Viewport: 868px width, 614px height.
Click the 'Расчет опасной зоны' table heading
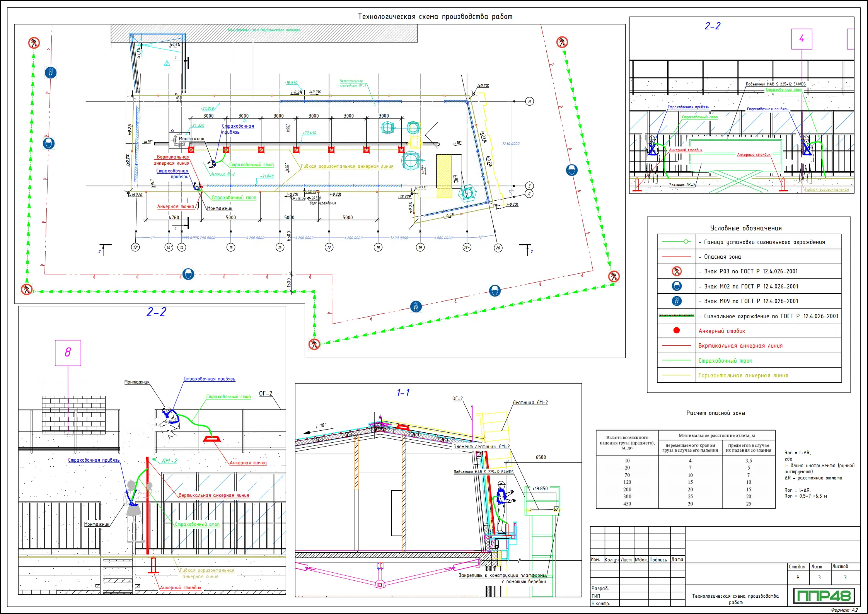click(715, 413)
